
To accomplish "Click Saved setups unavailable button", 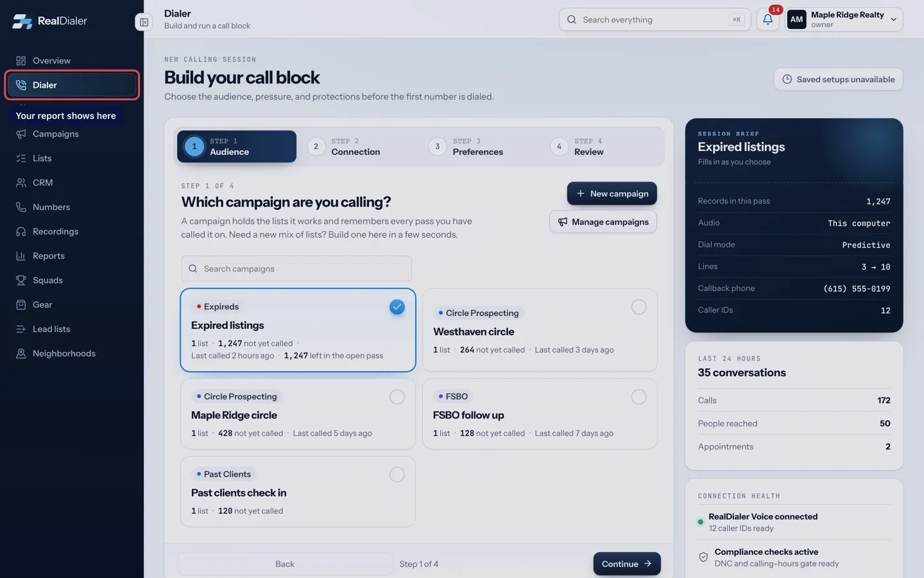I will [838, 79].
